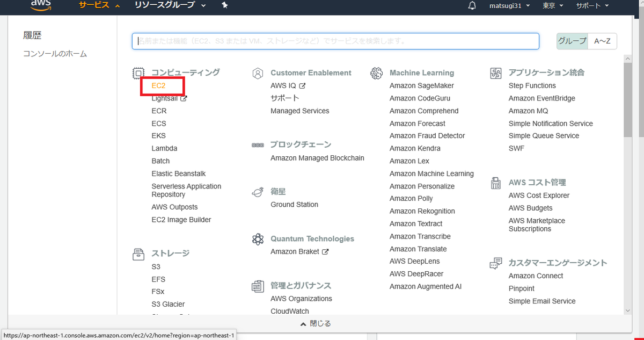Open the EKS service
644x340 pixels.
tap(159, 135)
